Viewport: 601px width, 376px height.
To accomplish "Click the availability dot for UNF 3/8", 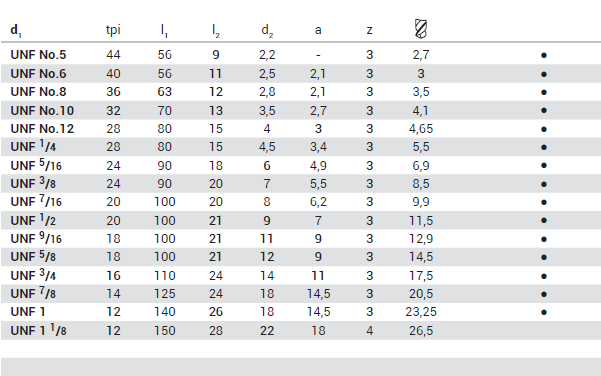I will [x=544, y=184].
